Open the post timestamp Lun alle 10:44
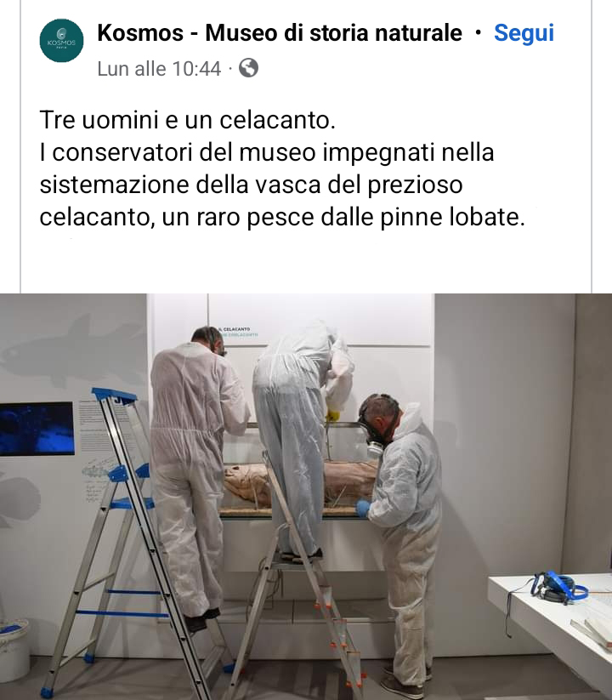612x700 pixels. coord(159,69)
